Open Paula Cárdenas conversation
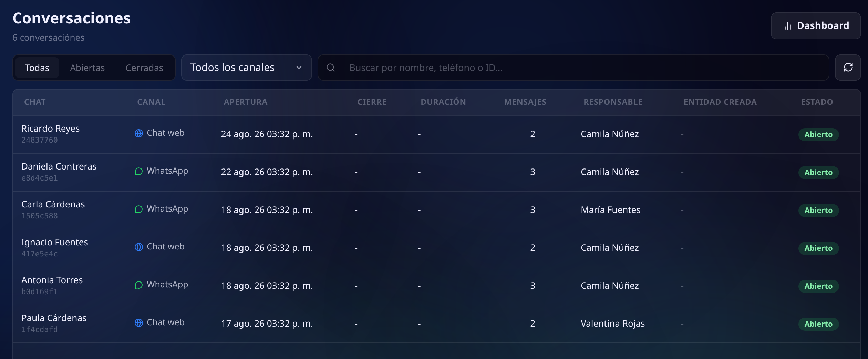This screenshot has height=359, width=868. click(x=437, y=324)
